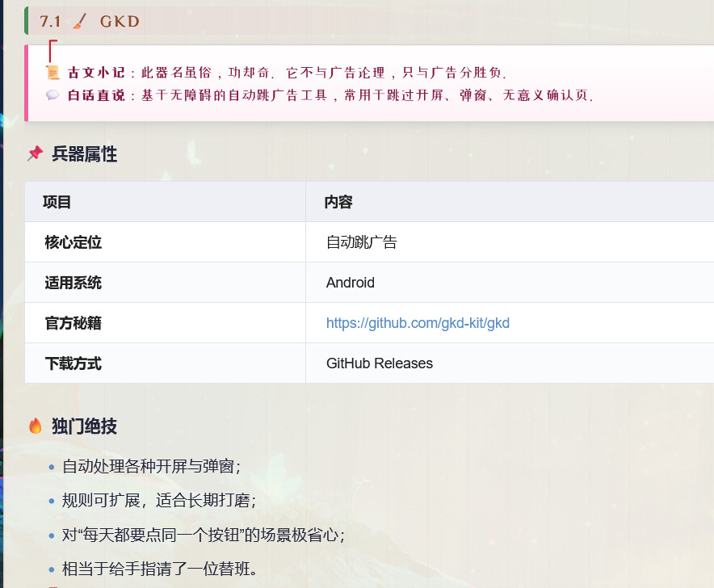
Task: Open the github.com/gkd-kit/gkd link
Action: pos(418,323)
